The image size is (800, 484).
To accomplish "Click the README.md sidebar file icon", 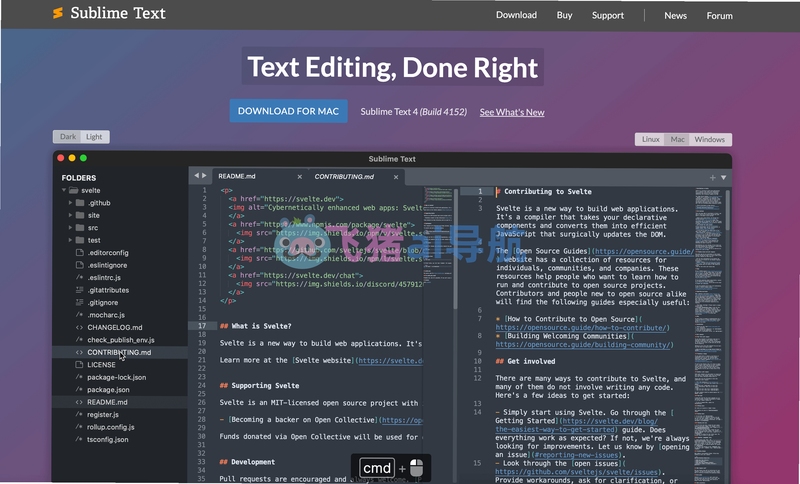I will click(x=79, y=402).
